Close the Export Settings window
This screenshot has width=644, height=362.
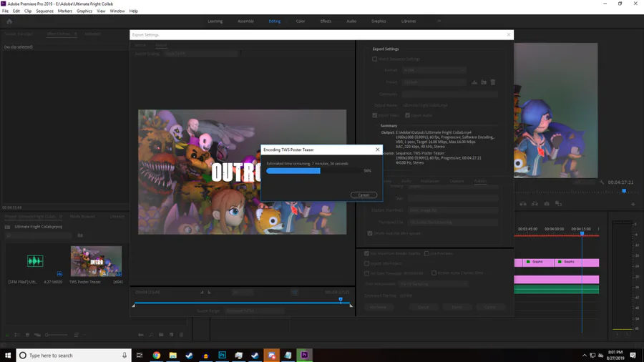[509, 35]
